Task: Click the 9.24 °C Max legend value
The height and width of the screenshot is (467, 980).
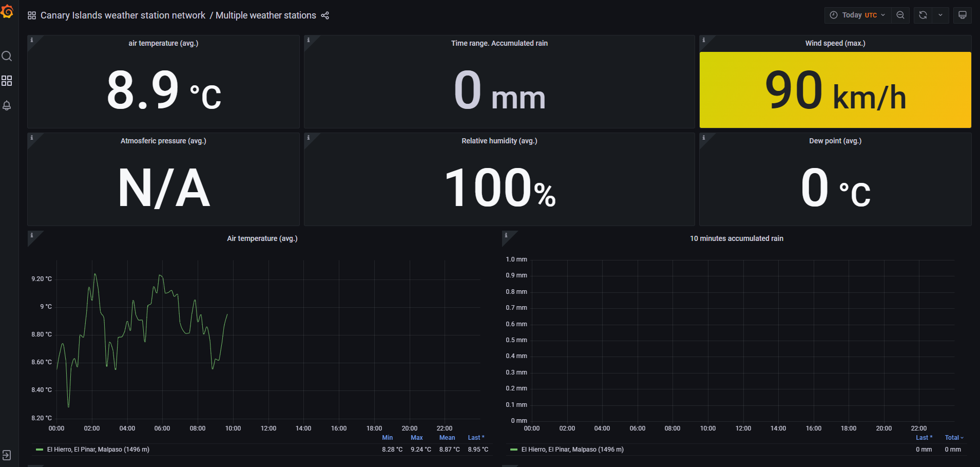Action: point(421,450)
